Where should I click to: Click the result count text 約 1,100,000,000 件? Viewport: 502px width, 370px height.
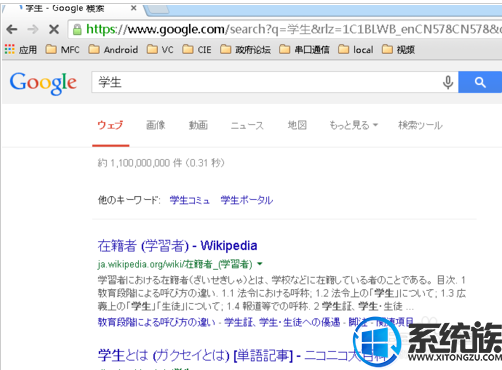[140, 163]
